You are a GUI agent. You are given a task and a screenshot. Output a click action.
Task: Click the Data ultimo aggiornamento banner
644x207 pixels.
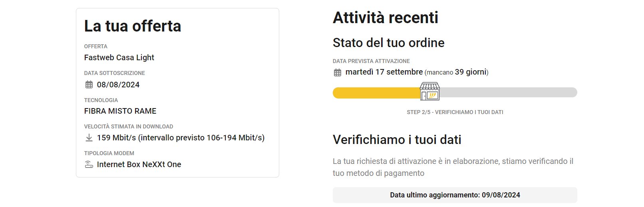(455, 195)
